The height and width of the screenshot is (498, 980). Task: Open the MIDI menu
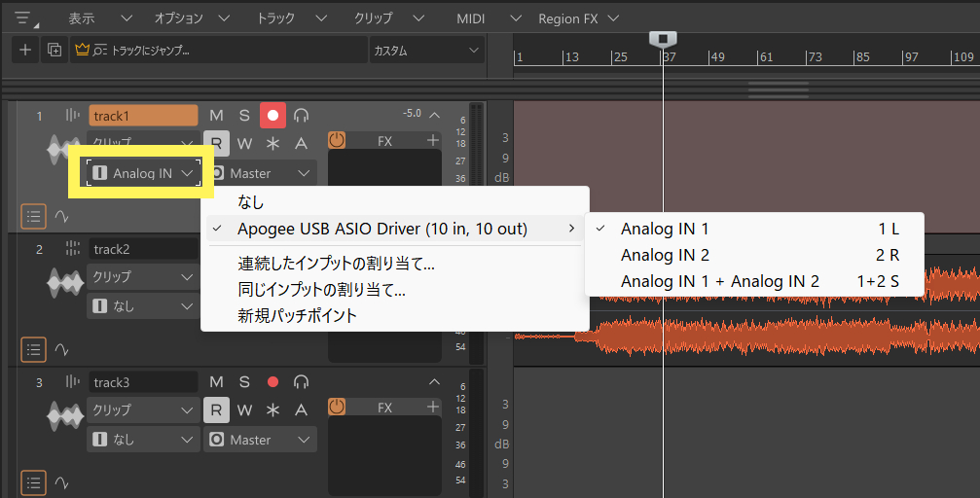click(489, 18)
